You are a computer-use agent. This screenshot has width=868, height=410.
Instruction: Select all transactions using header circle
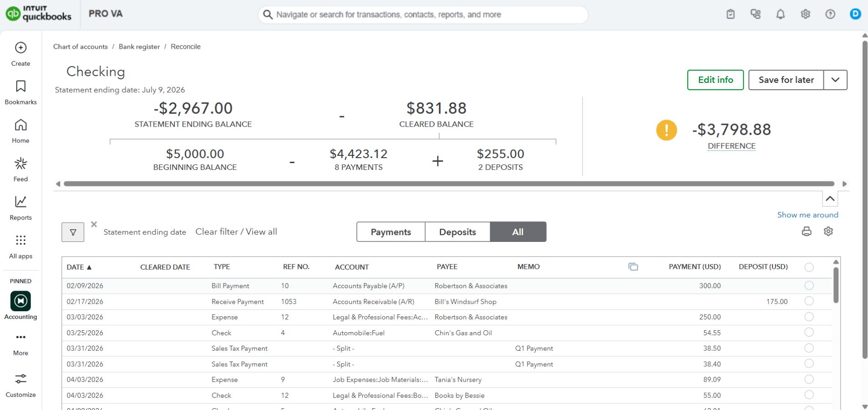click(809, 267)
